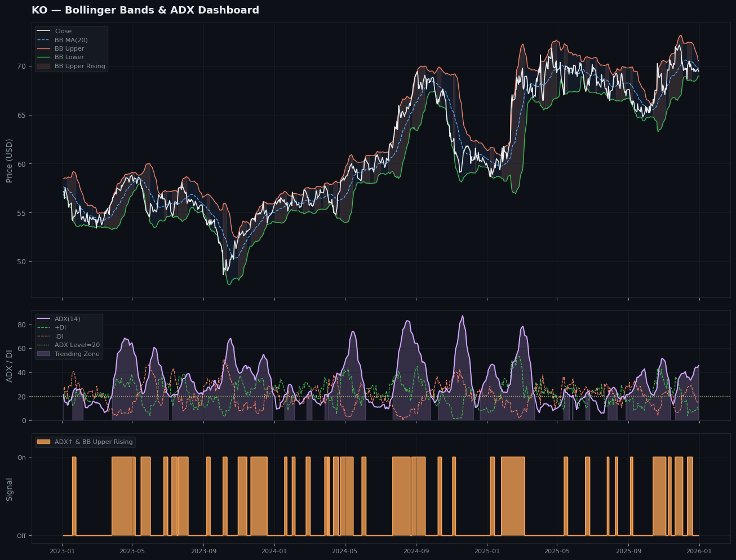
Task: Click the 40 ADX axis tick
Action: (21, 372)
